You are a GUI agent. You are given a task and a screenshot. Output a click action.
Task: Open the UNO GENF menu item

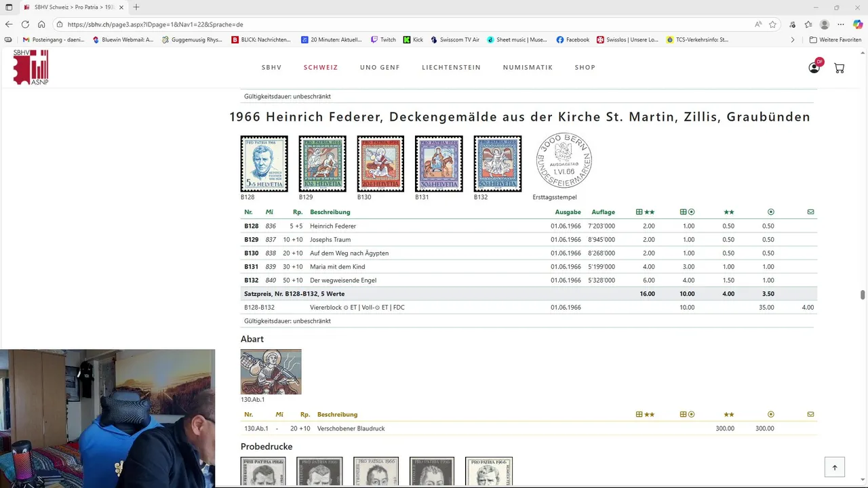(x=380, y=67)
